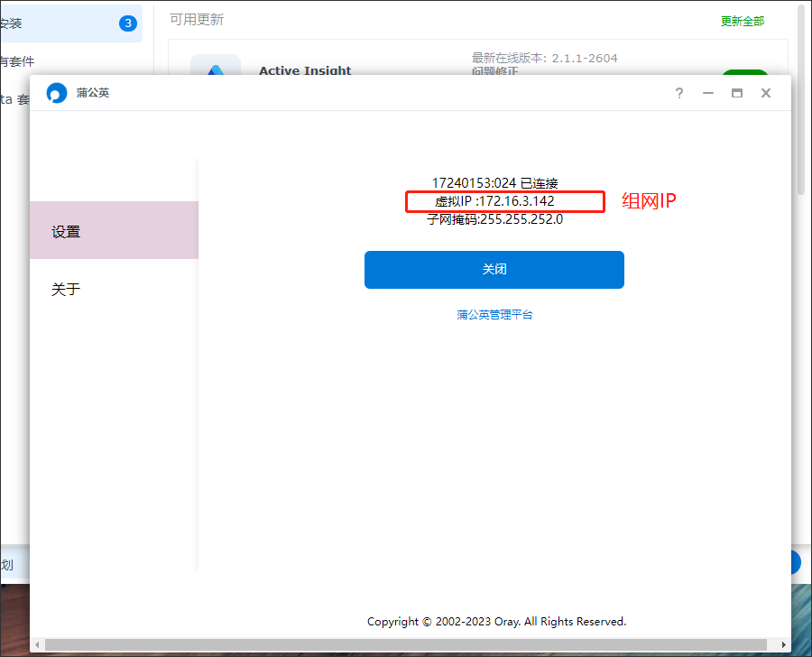This screenshot has width=812, height=657.
Task: Click the Copyright Oray footer text
Action: [496, 621]
